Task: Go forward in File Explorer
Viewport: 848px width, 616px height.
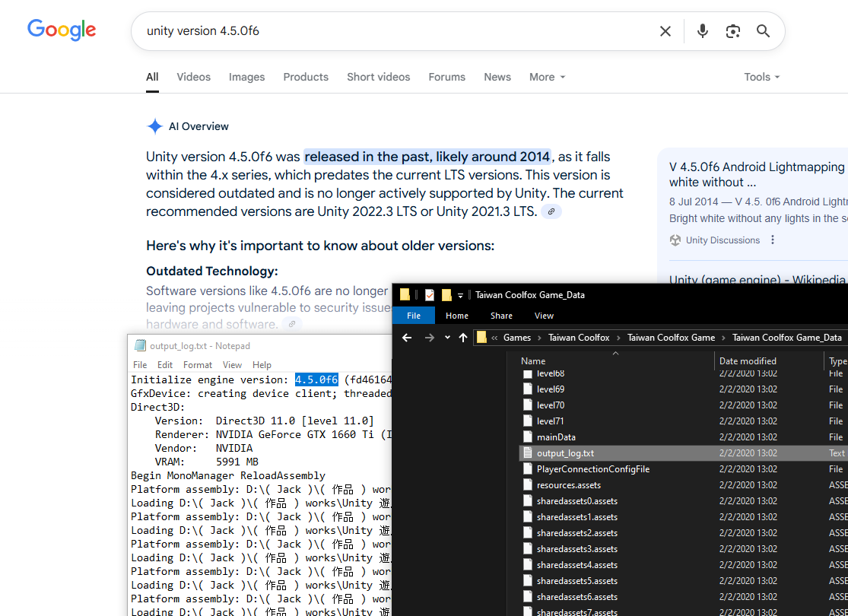Action: point(430,338)
